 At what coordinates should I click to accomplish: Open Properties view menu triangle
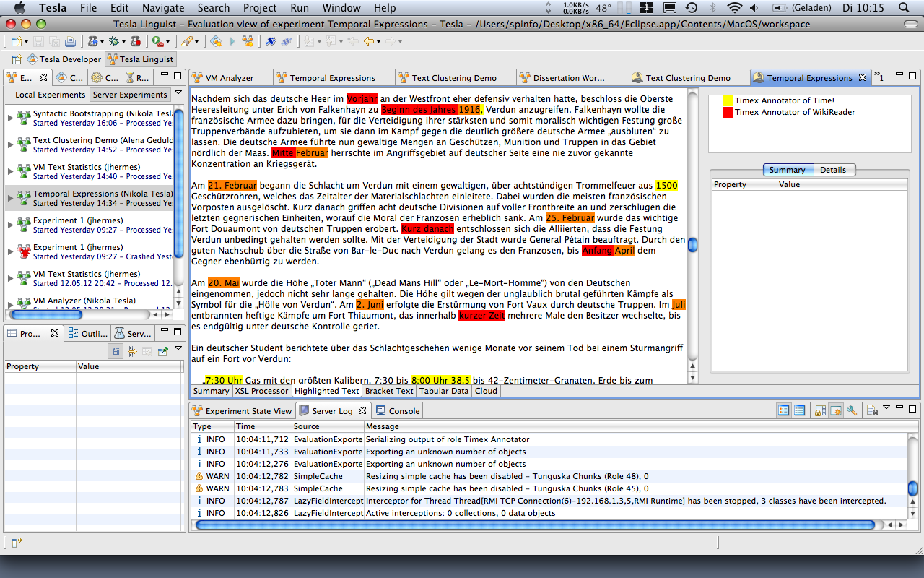178,350
